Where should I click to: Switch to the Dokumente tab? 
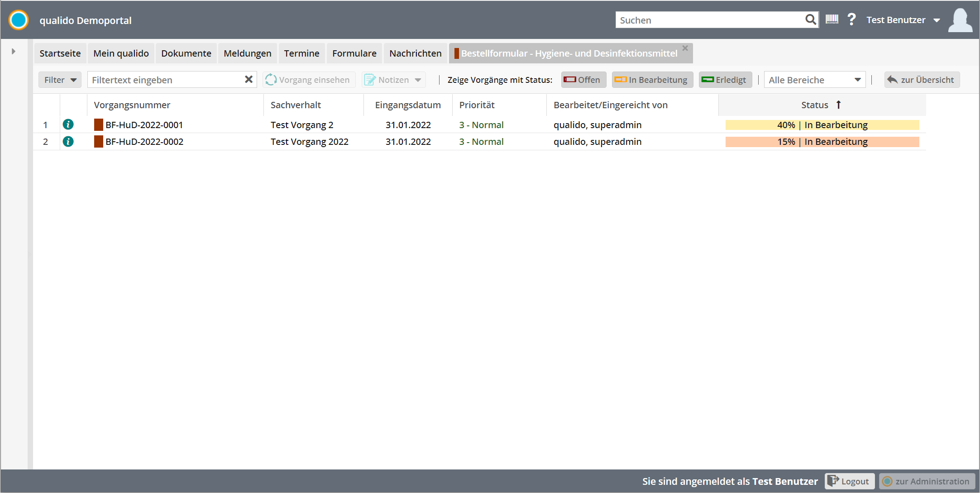coord(186,53)
